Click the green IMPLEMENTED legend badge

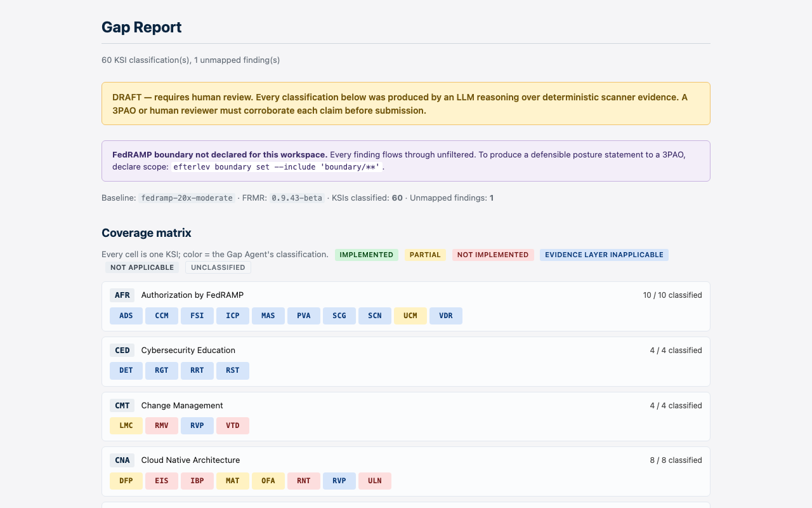pyautogui.click(x=367, y=255)
